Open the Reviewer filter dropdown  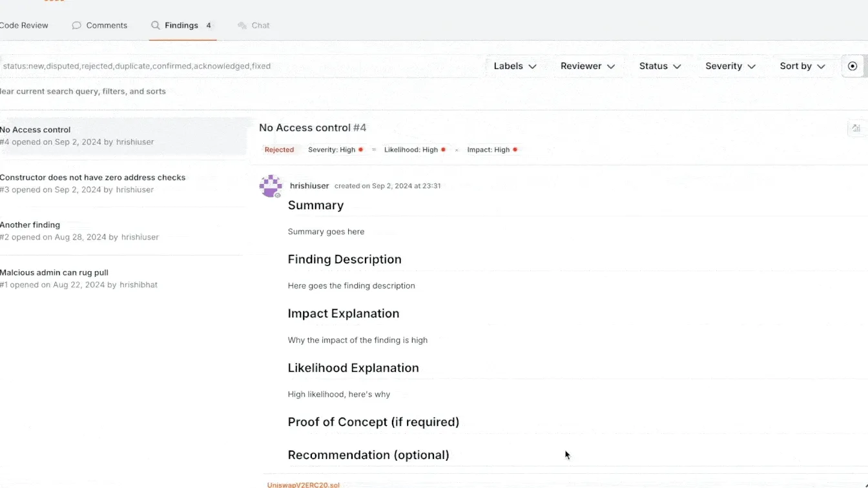(587, 66)
